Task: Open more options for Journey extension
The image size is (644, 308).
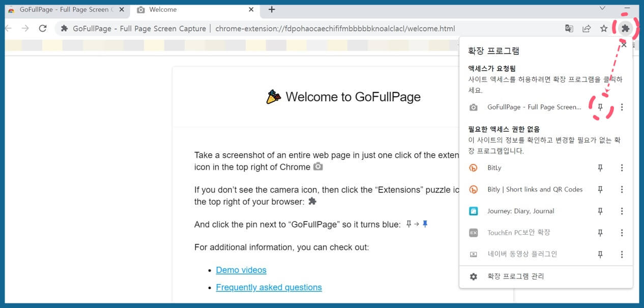Action: (x=622, y=211)
